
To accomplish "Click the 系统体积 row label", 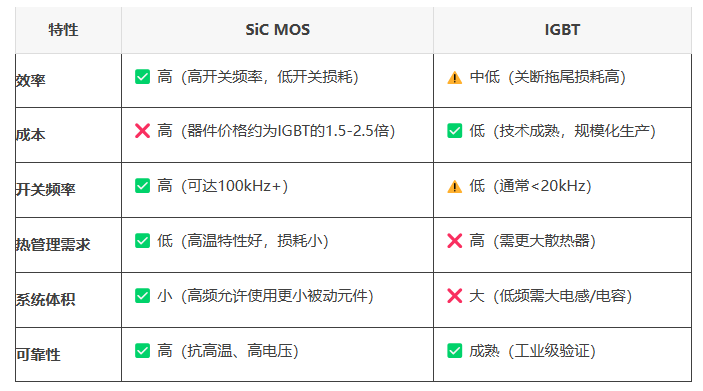I will pos(45,300).
